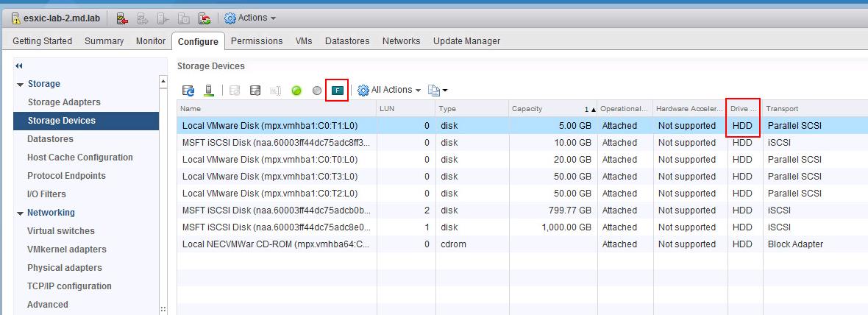Open Protocol Endpoints
This screenshot has width=868, height=315.
(x=66, y=175)
